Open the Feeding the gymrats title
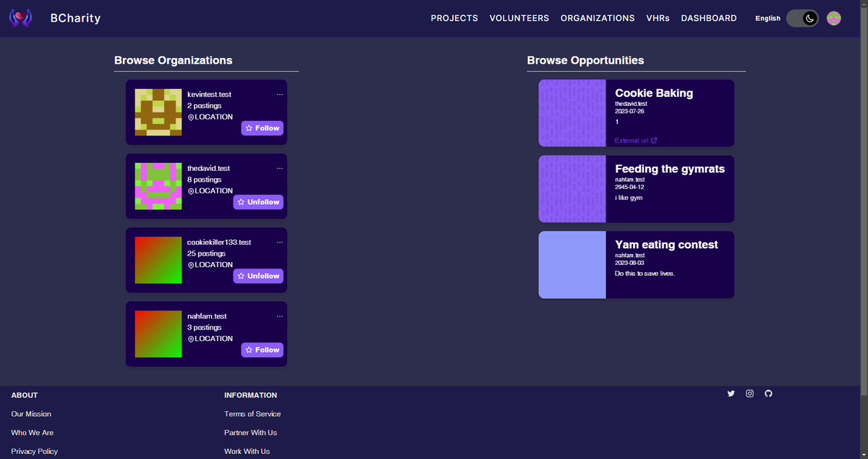Image resolution: width=868 pixels, height=459 pixels. click(670, 169)
